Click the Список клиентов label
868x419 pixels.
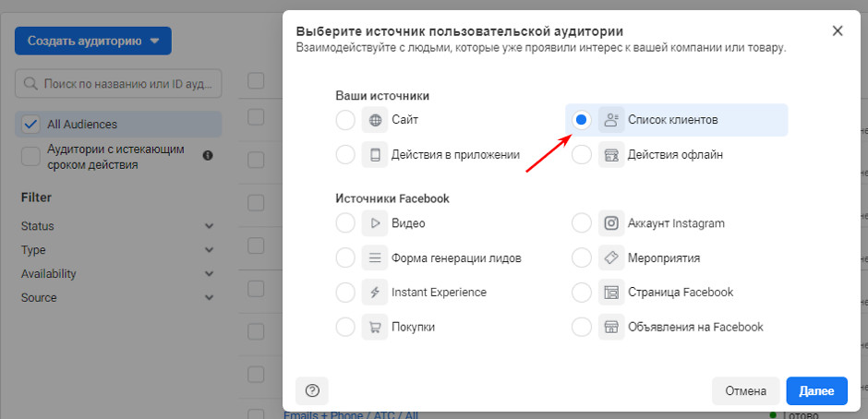pyautogui.click(x=672, y=120)
